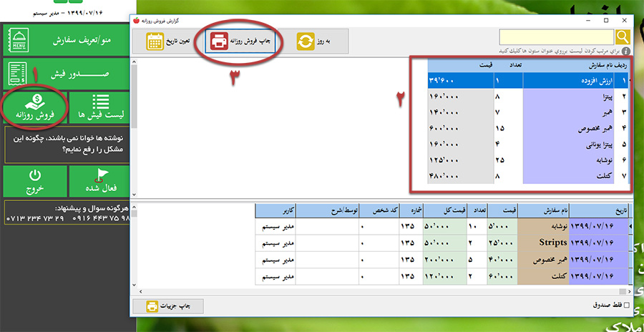The height and width of the screenshot is (332, 644).
Task: Open the unreadable-text help message link
Action: [x=66, y=144]
